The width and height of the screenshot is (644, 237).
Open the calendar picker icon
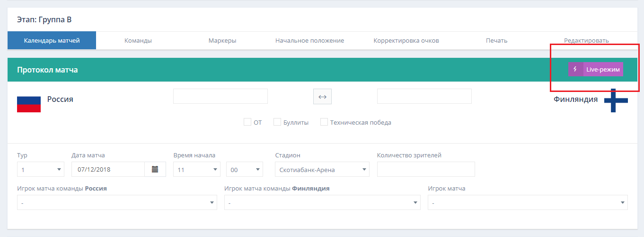pos(155,169)
